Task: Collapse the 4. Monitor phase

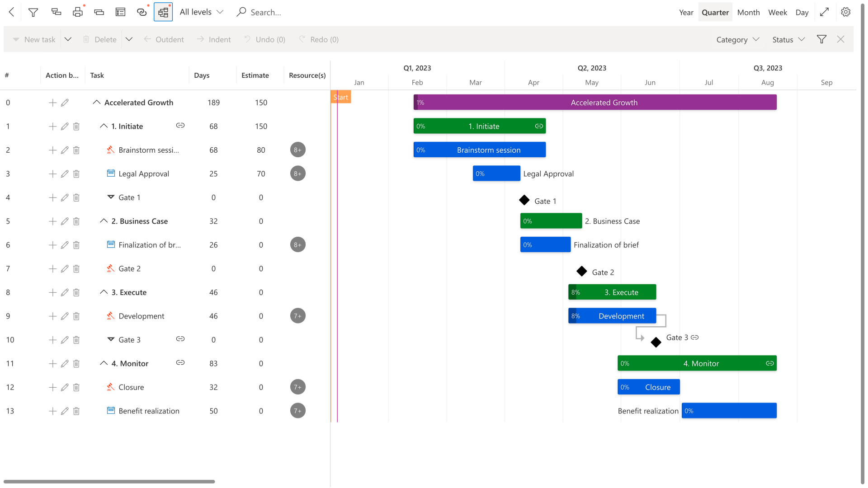Action: tap(104, 363)
